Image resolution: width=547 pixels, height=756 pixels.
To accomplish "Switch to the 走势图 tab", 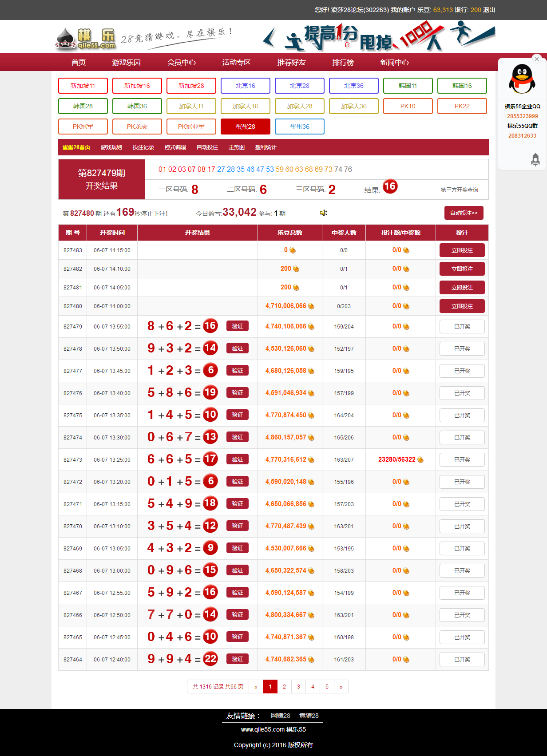I will 236,147.
